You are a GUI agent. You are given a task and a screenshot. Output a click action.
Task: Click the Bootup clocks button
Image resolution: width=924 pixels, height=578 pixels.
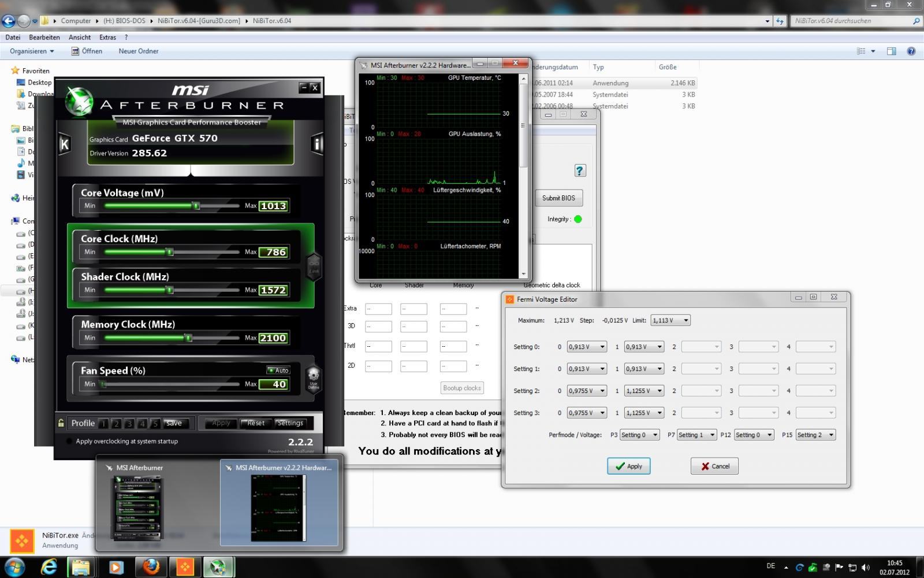pos(462,388)
